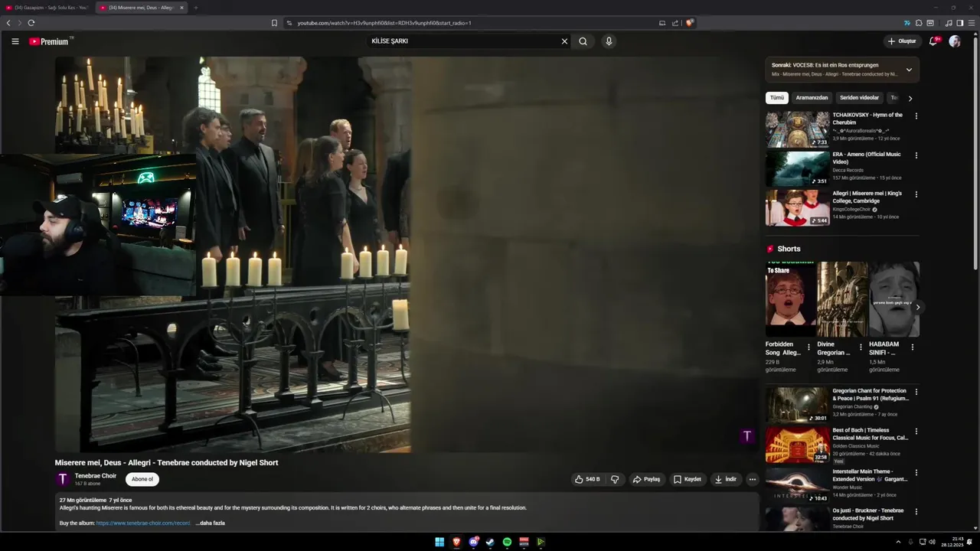Like the video (540 B thumbs up)

tap(587, 479)
